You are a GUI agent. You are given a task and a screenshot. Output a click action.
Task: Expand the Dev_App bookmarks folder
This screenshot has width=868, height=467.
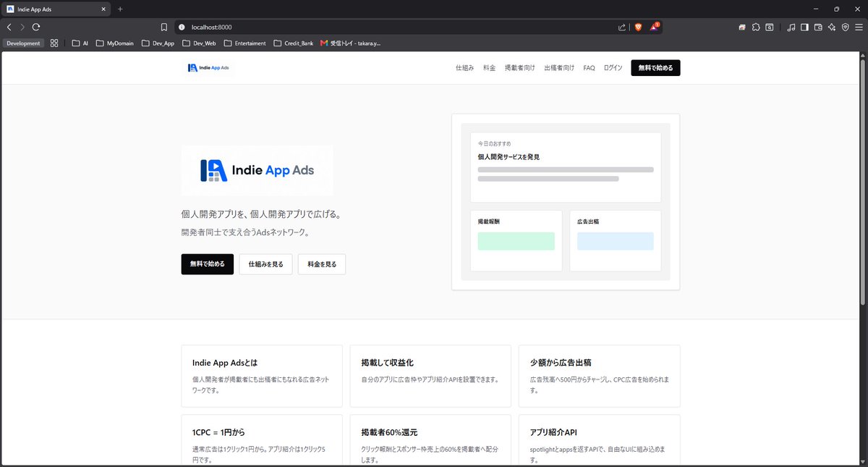pos(158,43)
